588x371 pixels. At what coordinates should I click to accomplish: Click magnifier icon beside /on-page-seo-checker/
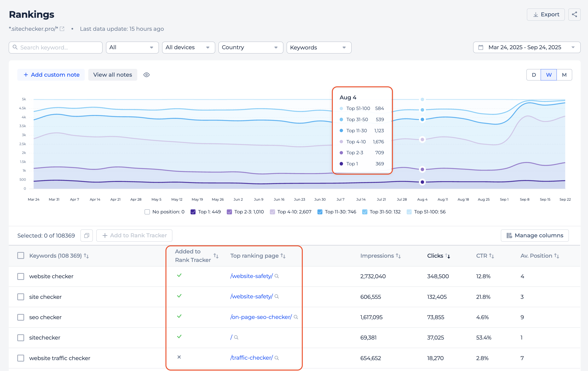coord(296,317)
